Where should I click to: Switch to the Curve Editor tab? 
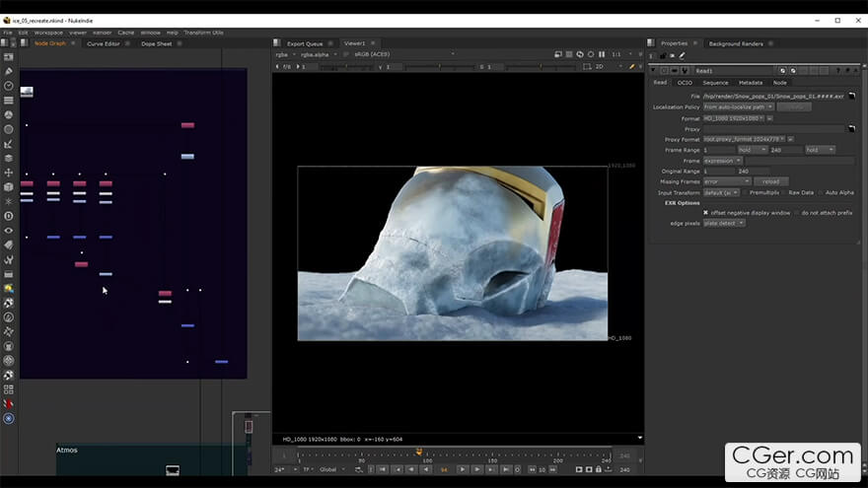point(103,43)
